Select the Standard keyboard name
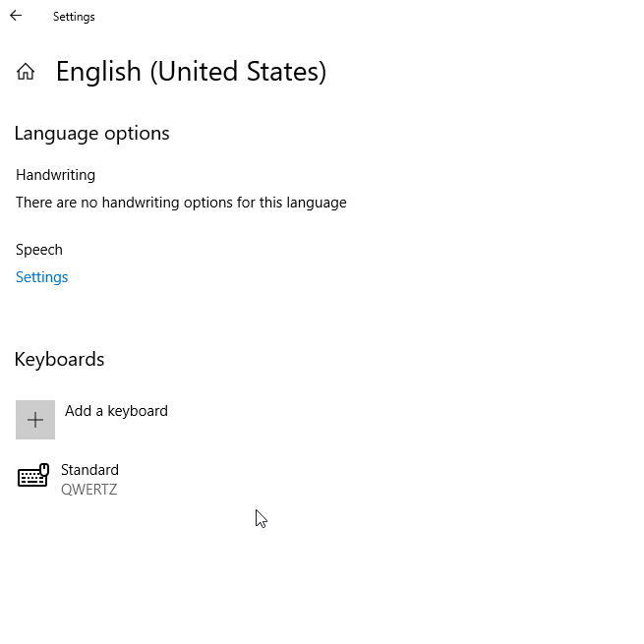 coord(89,470)
